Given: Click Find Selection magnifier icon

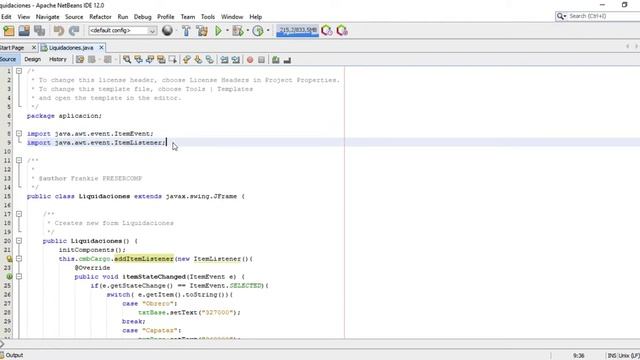Looking at the screenshot, I should point(127,60).
